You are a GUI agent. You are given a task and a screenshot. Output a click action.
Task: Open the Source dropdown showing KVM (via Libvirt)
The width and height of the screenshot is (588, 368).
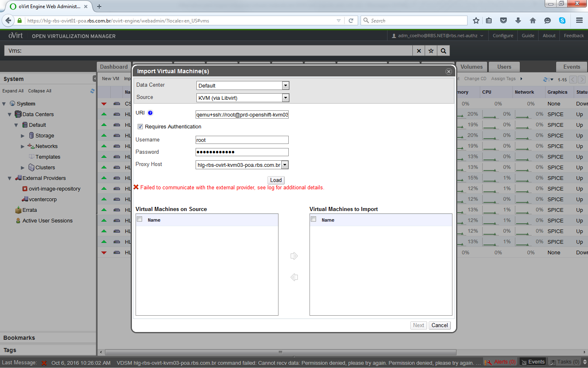click(x=285, y=98)
